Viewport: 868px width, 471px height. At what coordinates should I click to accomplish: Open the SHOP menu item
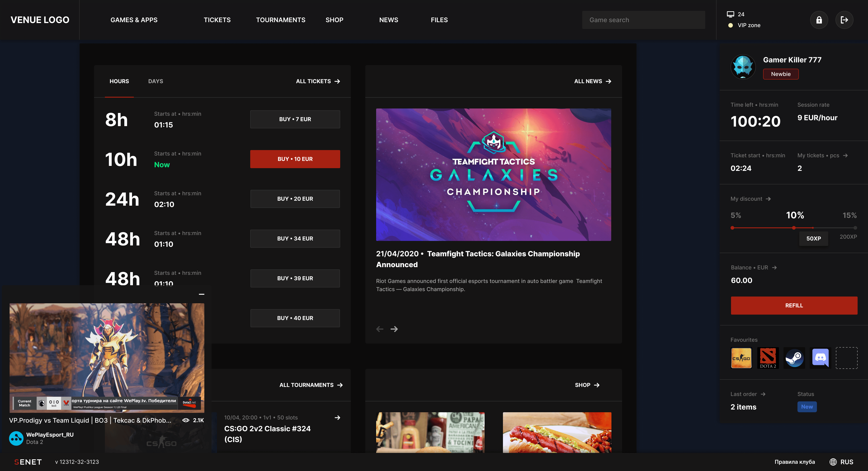click(334, 20)
